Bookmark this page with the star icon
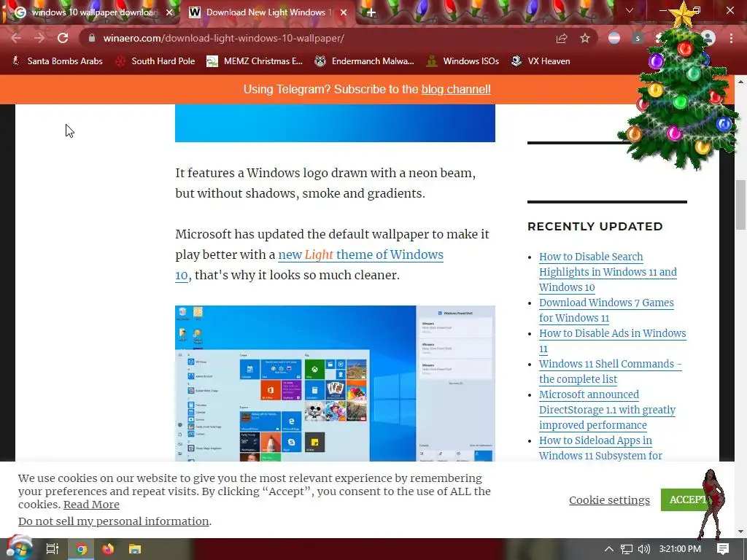 [585, 38]
